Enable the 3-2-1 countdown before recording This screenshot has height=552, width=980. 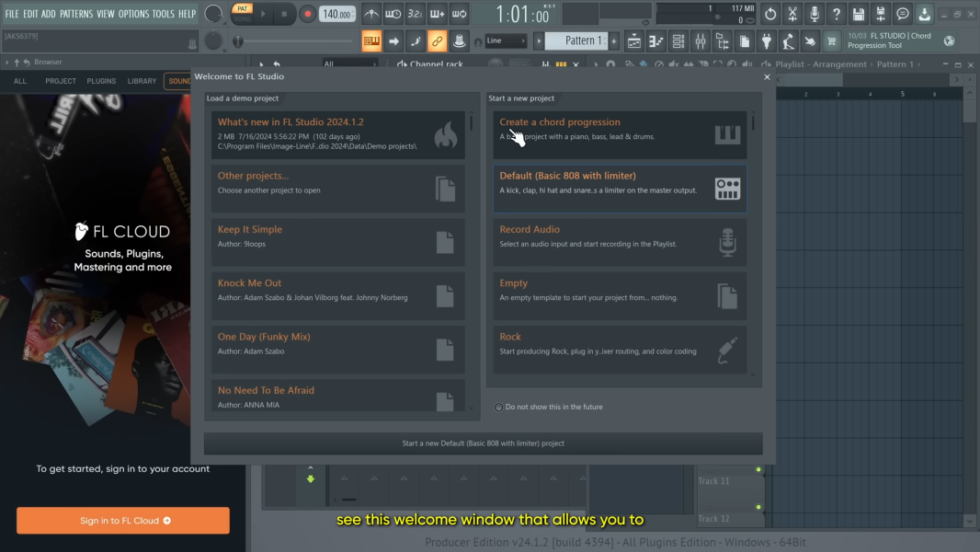tap(415, 14)
